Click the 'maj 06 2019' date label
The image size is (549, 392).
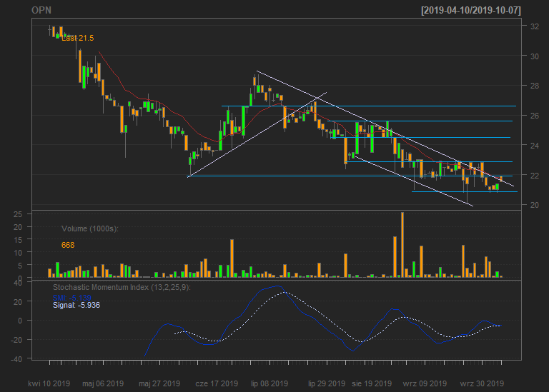(103, 383)
